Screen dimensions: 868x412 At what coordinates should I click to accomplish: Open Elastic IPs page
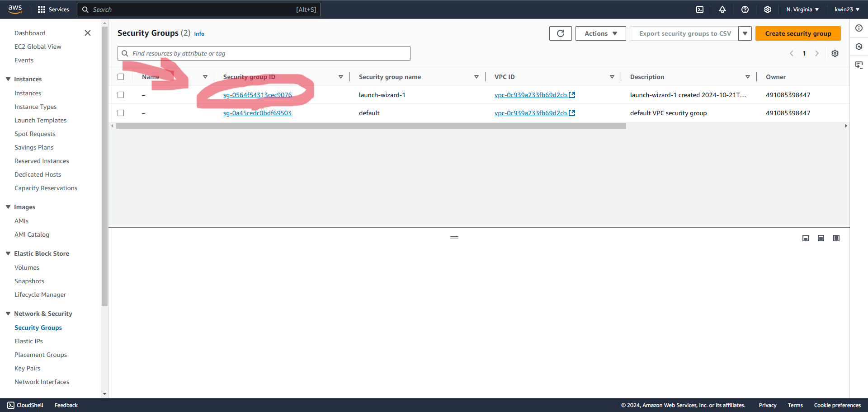(28, 341)
